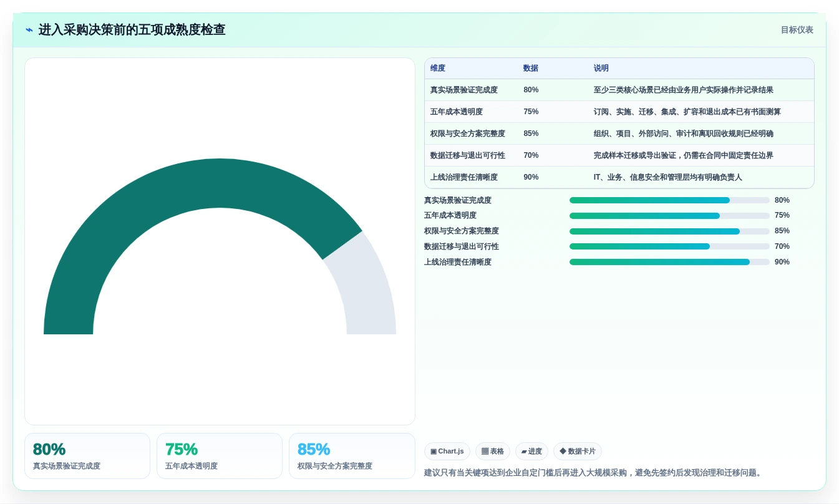Click the description starting IT、业务、信息安全
This screenshot has height=504, width=839.
pyautogui.click(x=668, y=177)
